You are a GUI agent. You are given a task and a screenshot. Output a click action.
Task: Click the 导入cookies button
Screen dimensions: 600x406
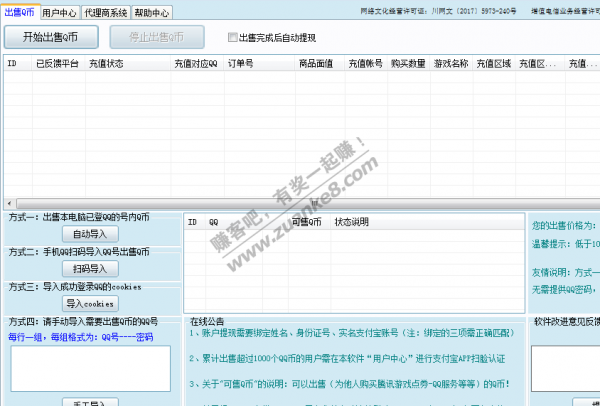[90, 304]
